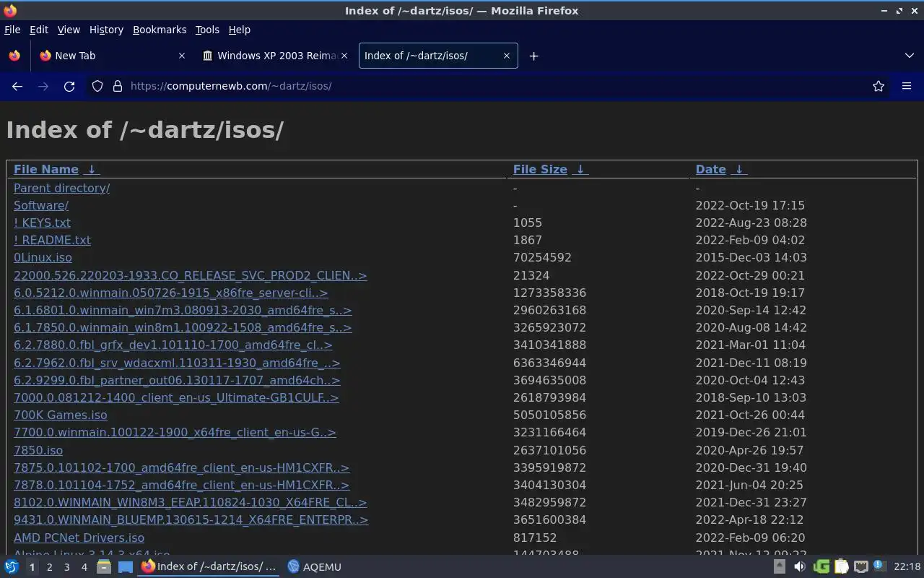The width and height of the screenshot is (924, 578).
Task: Open the Parent directory/ link
Action: 61,188
